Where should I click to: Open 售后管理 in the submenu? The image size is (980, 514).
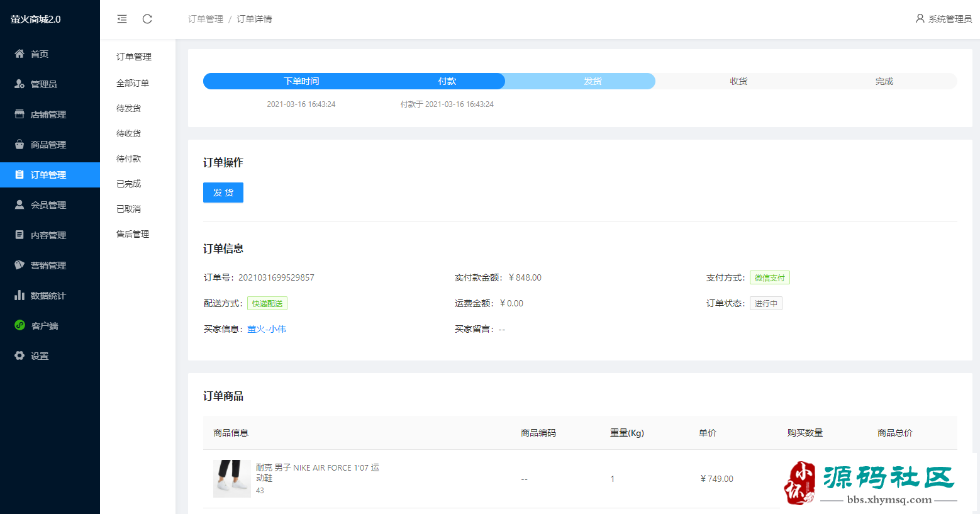point(133,234)
